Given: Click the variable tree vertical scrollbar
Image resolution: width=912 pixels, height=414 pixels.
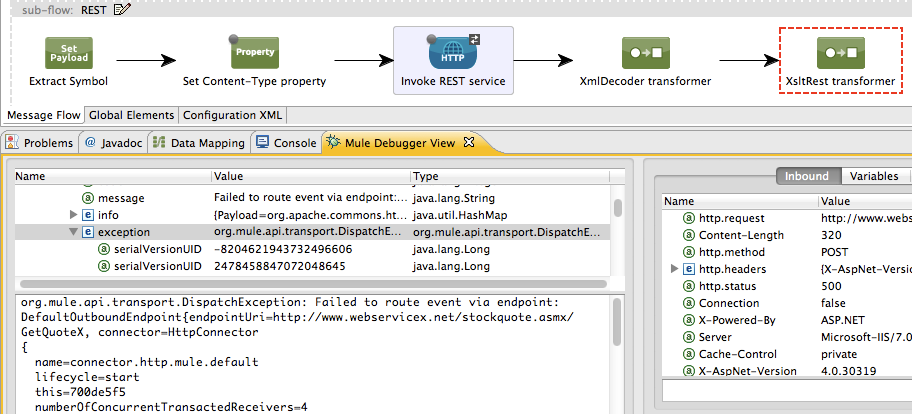Looking at the screenshot, I should click(x=617, y=210).
